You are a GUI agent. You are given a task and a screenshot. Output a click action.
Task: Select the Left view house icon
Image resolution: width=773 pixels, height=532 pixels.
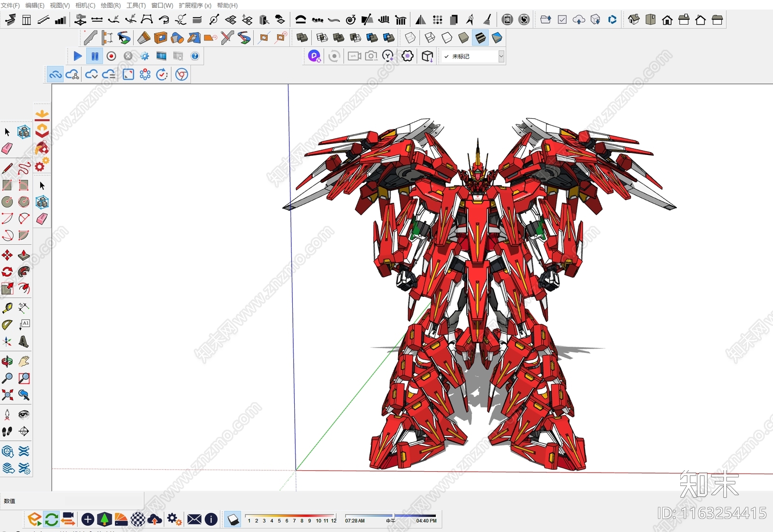(717, 20)
